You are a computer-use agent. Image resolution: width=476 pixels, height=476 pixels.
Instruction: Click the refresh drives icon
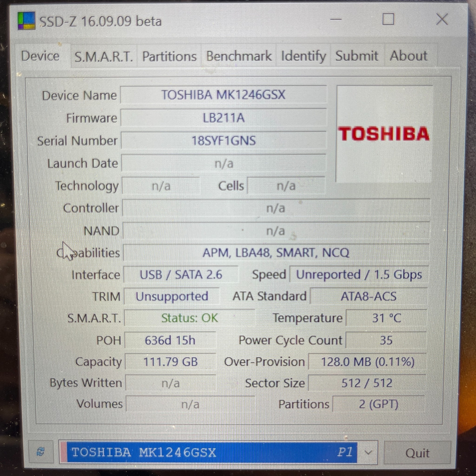[41, 452]
